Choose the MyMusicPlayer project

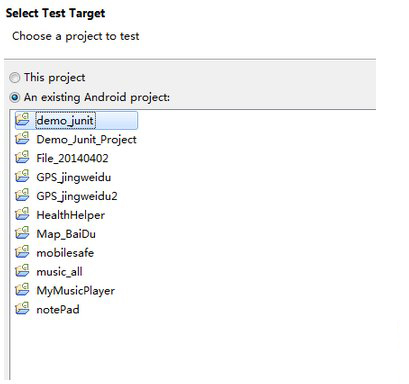(76, 291)
